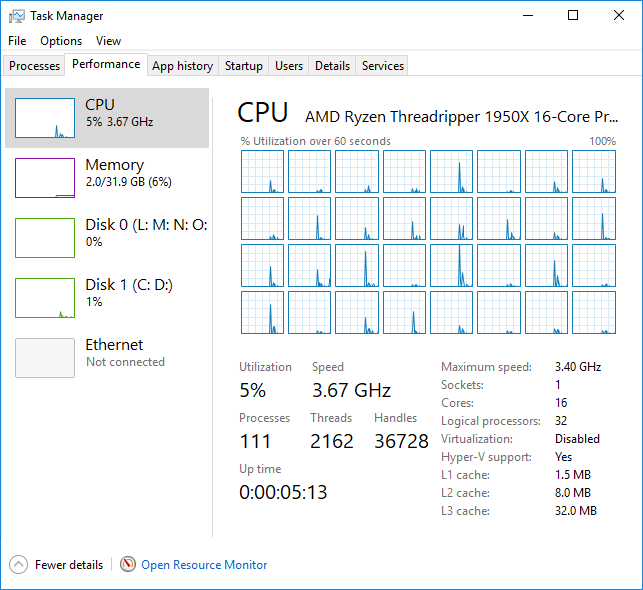This screenshot has height=590, width=643.
Task: Select the CPU mini graph in sidebar
Action: pos(45,118)
